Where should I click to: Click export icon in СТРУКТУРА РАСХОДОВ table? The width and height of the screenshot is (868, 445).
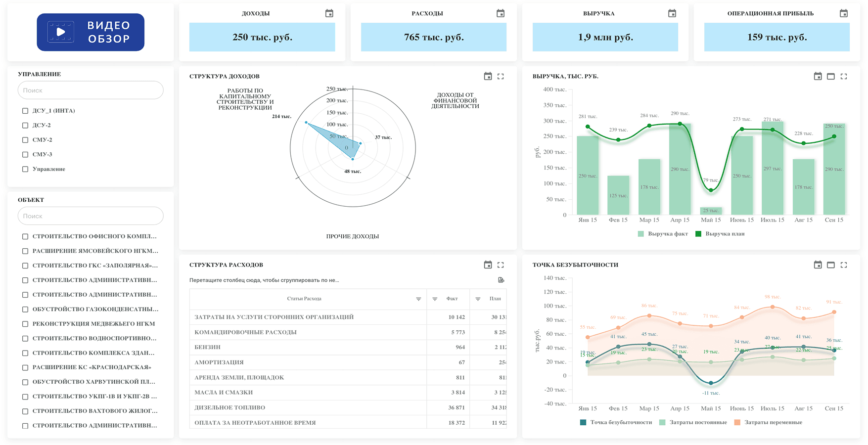[x=501, y=280]
